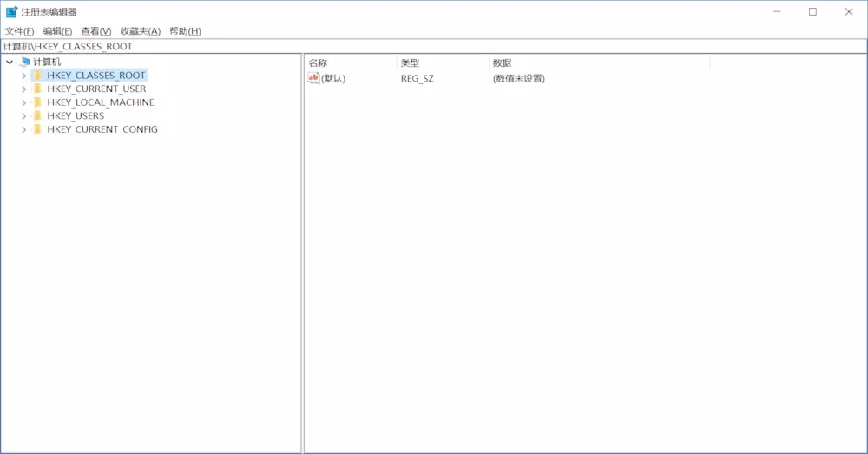Click the HKEY_USERS folder icon
Viewport: 868px width, 454px height.
[37, 115]
